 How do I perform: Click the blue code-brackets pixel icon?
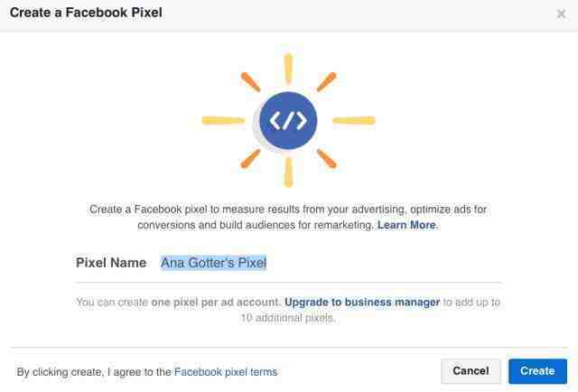point(288,120)
